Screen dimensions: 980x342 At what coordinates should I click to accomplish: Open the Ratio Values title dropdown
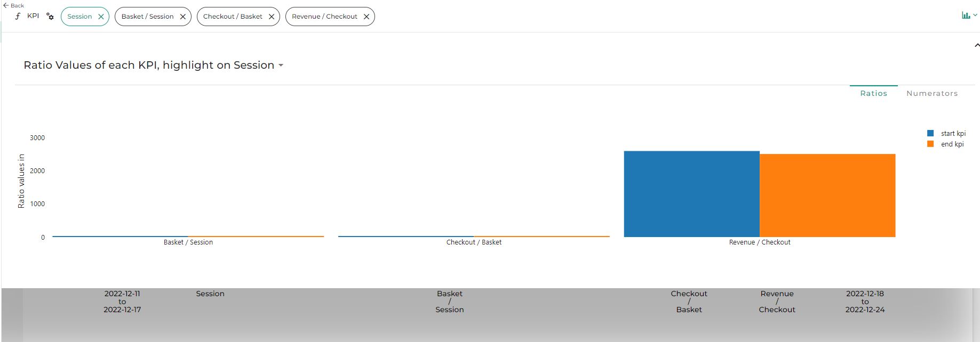click(281, 66)
